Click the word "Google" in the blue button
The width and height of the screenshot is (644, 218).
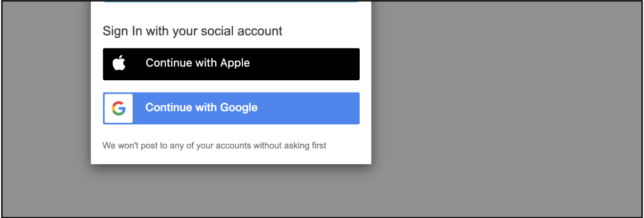(239, 108)
